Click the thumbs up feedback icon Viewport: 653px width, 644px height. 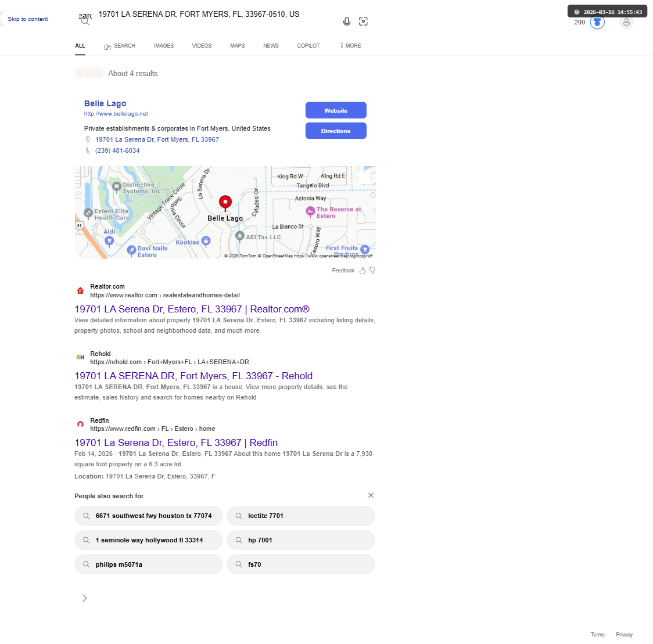click(x=363, y=271)
